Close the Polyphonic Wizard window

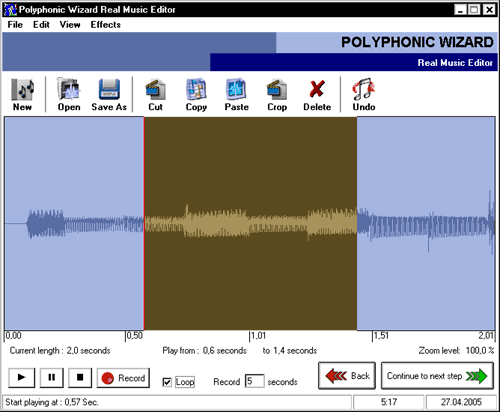point(489,10)
